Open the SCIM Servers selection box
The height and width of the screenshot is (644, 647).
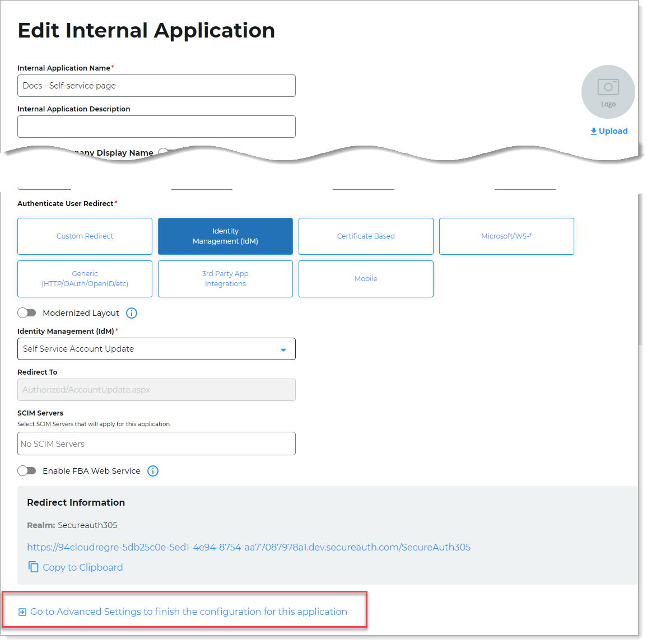pyautogui.click(x=156, y=444)
